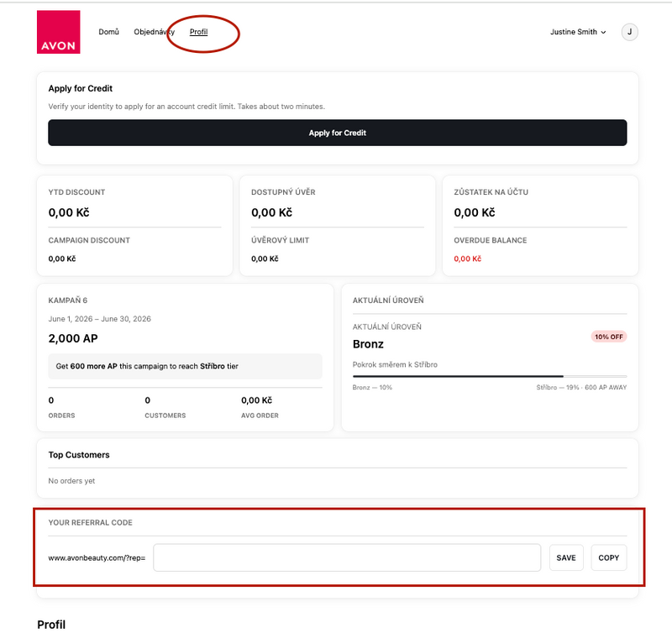Click the 2,000 AP campaign total
This screenshot has width=672, height=643.
coord(73,338)
